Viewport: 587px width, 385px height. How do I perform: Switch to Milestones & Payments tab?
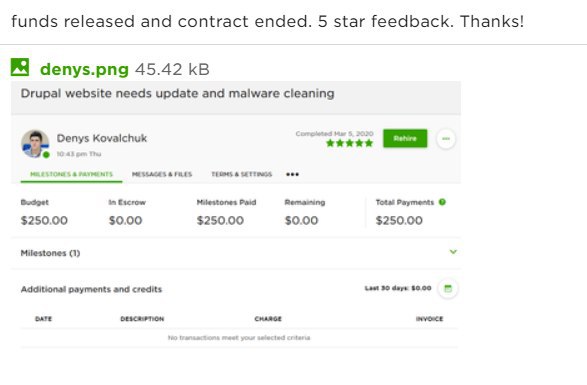tap(71, 175)
